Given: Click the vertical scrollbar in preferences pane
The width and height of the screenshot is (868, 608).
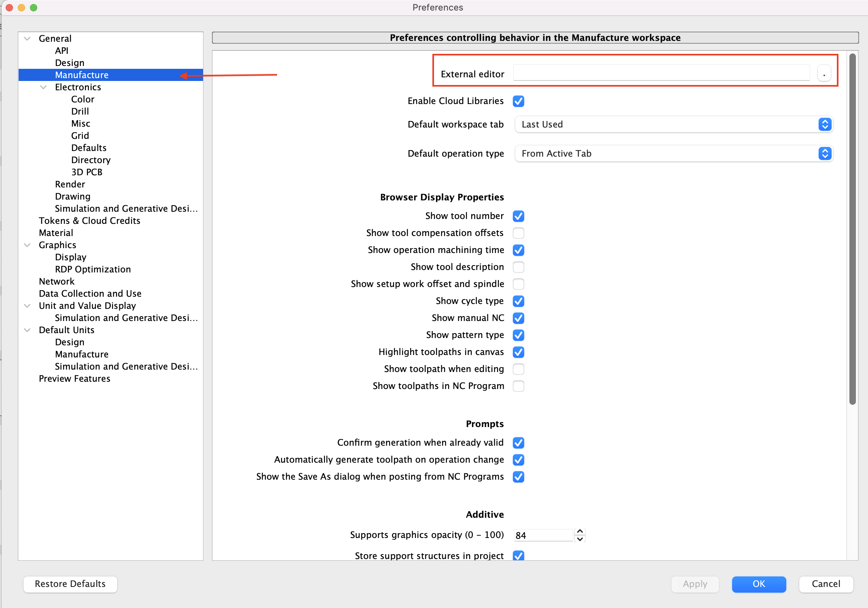Looking at the screenshot, I should click(852, 229).
